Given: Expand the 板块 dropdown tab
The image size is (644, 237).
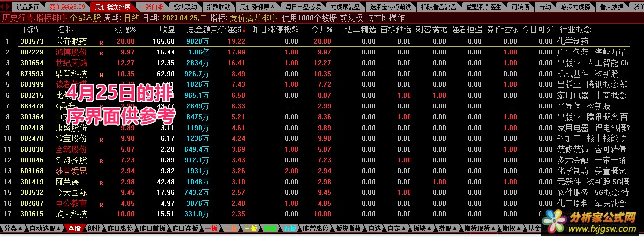Looking at the screenshot, I should [422, 229].
